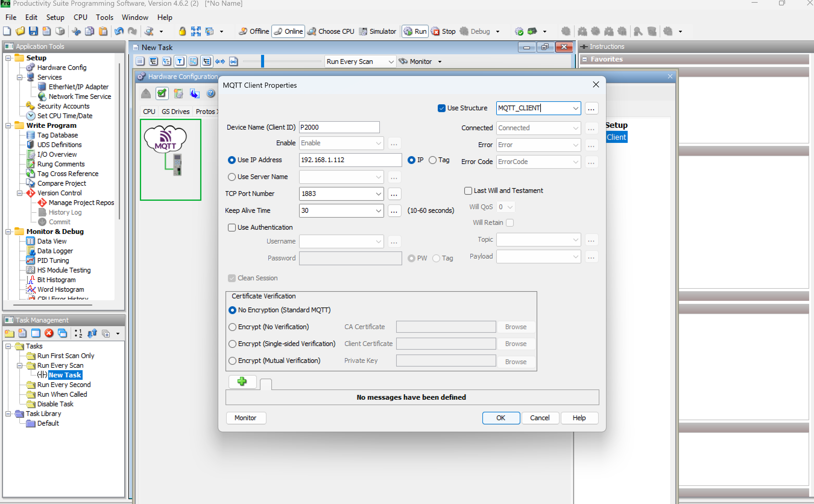Enable the Use Authentication checkbox
The width and height of the screenshot is (814, 504).
(x=232, y=227)
